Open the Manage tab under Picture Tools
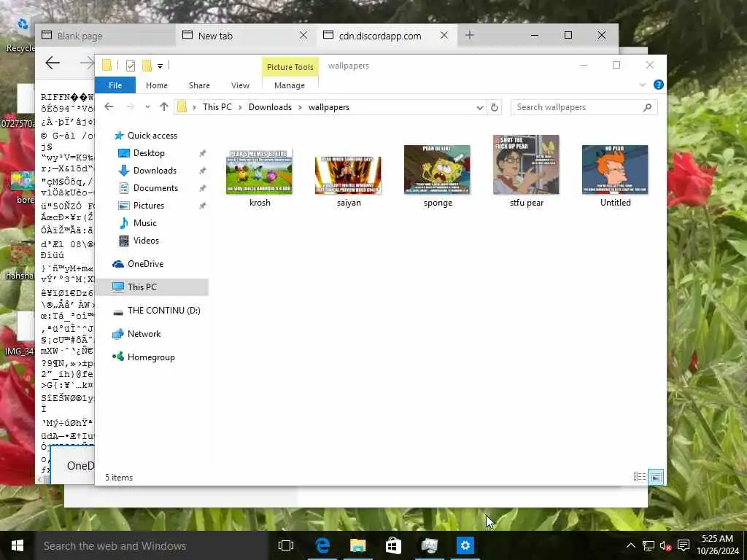Screen dimensions: 747x560 coord(290,85)
